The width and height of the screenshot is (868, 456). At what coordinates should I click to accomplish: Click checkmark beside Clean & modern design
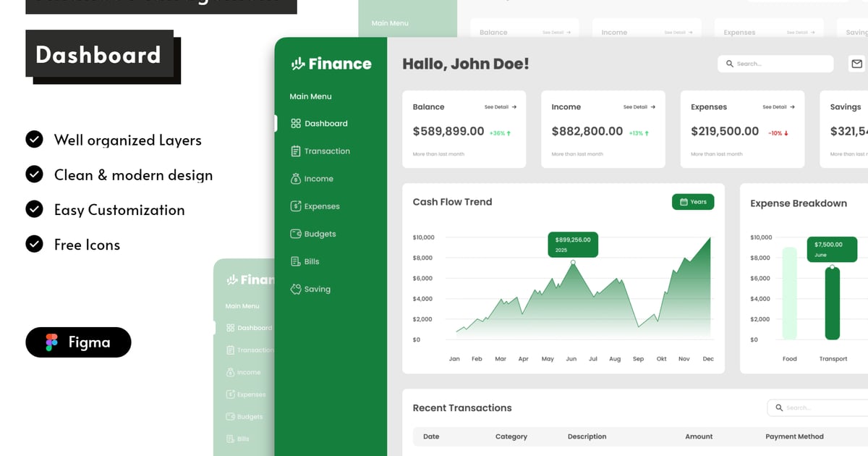(x=34, y=174)
